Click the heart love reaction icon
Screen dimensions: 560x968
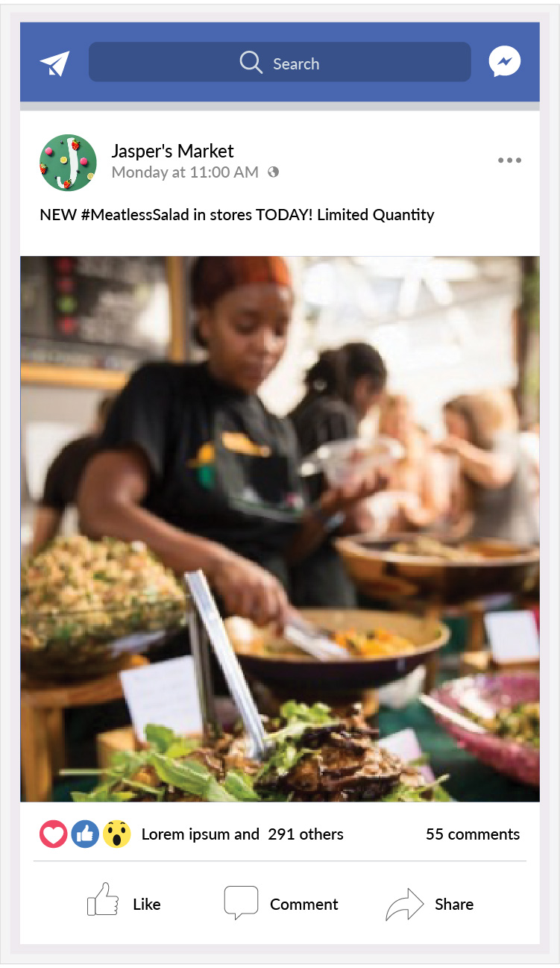point(54,834)
